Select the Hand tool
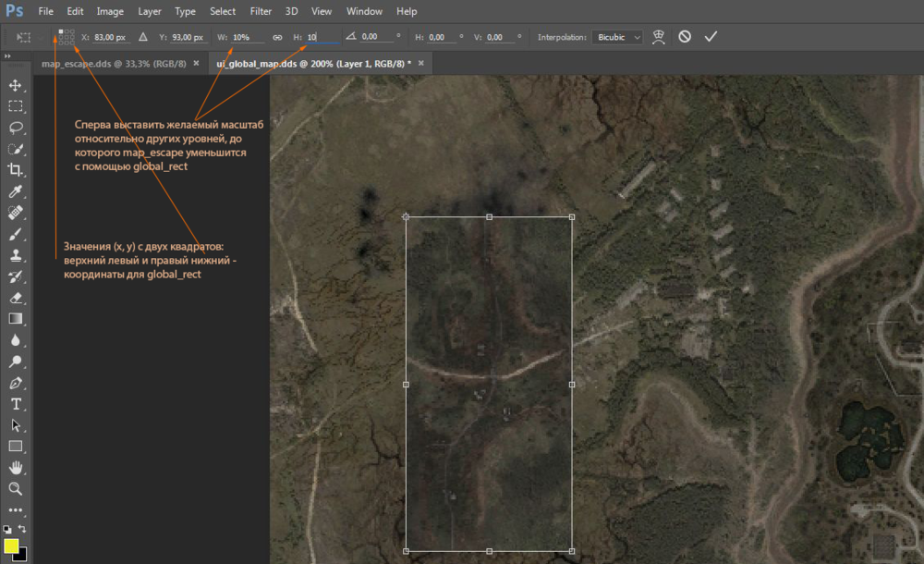This screenshot has width=924, height=564. (x=16, y=467)
